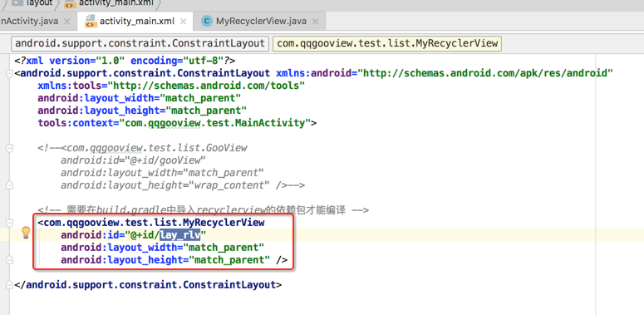Click activity_main.xml in top breadcrumb path
This screenshot has height=315, width=644.
click(x=116, y=3)
